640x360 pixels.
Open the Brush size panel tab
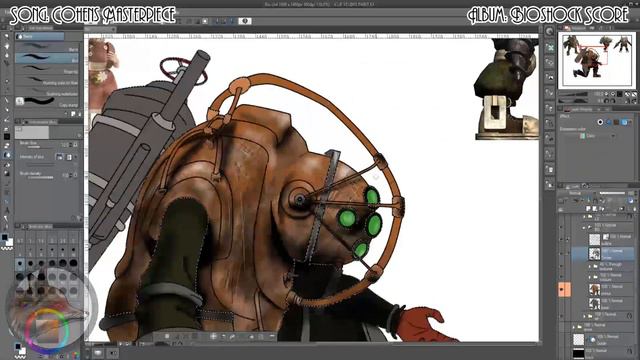tap(40, 226)
